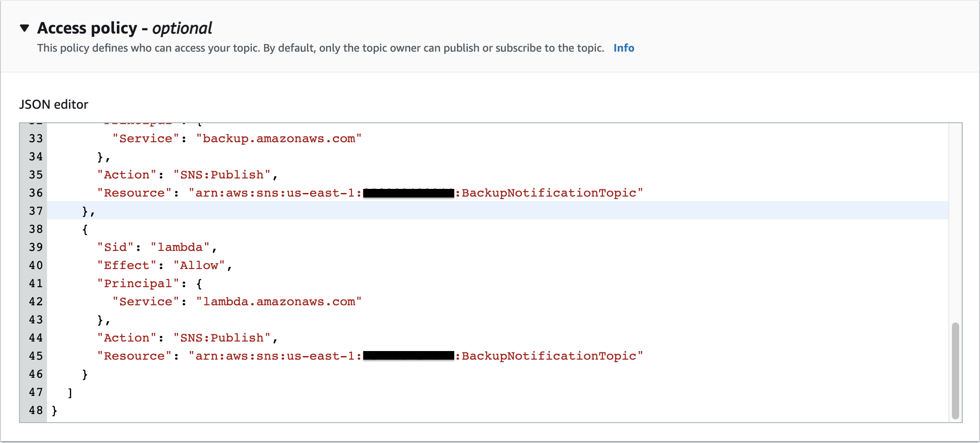Open the Info link

click(x=624, y=48)
